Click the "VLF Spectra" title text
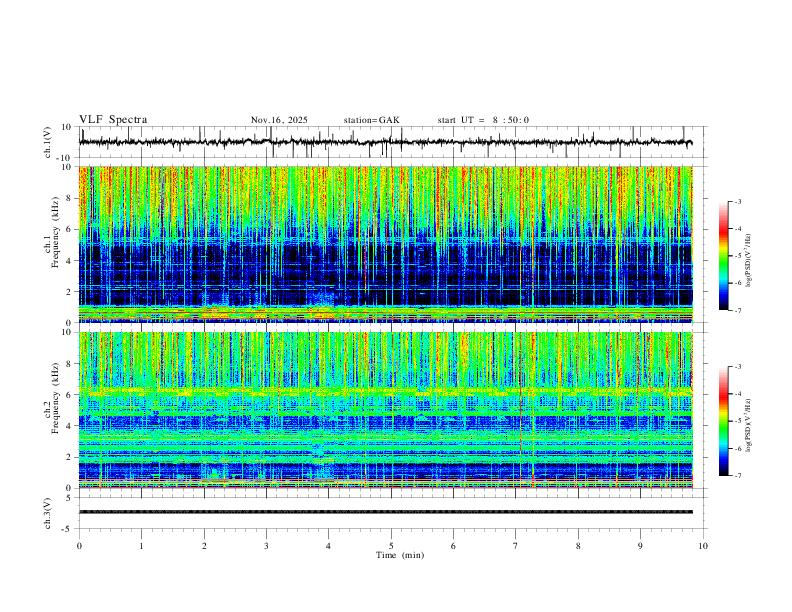 (x=113, y=120)
